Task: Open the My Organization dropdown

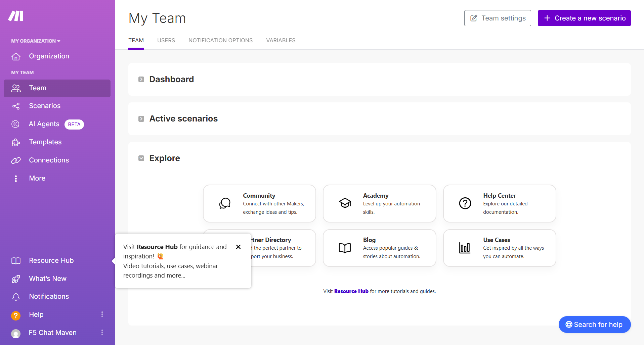Action: point(36,41)
